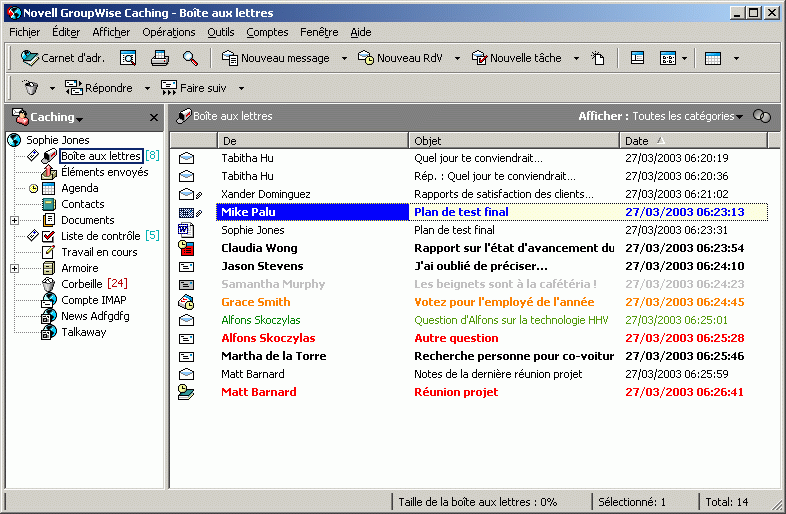Open the Liste de contrôle folder
The image size is (786, 514).
tap(101, 236)
